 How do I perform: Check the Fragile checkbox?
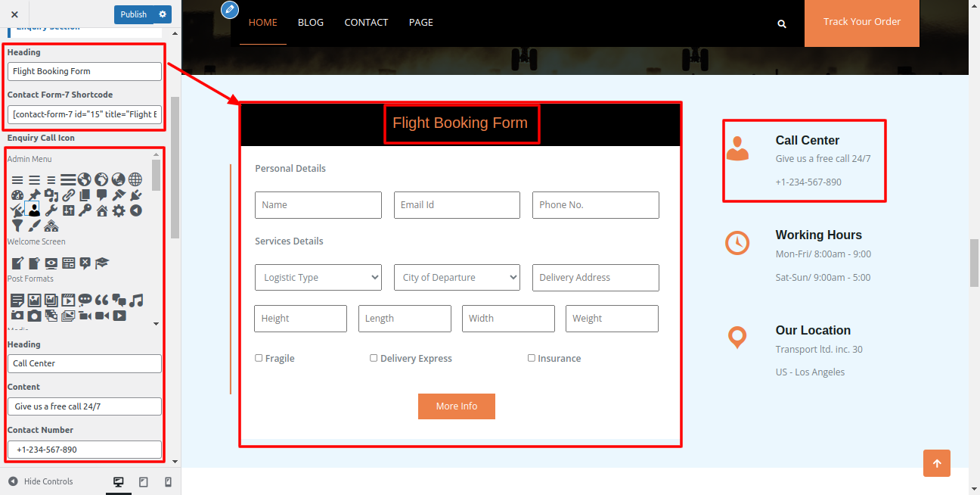click(259, 358)
